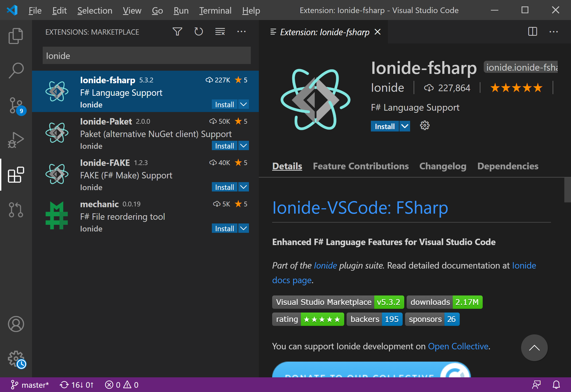Install the Ionide-FAKE extension

(x=224, y=187)
